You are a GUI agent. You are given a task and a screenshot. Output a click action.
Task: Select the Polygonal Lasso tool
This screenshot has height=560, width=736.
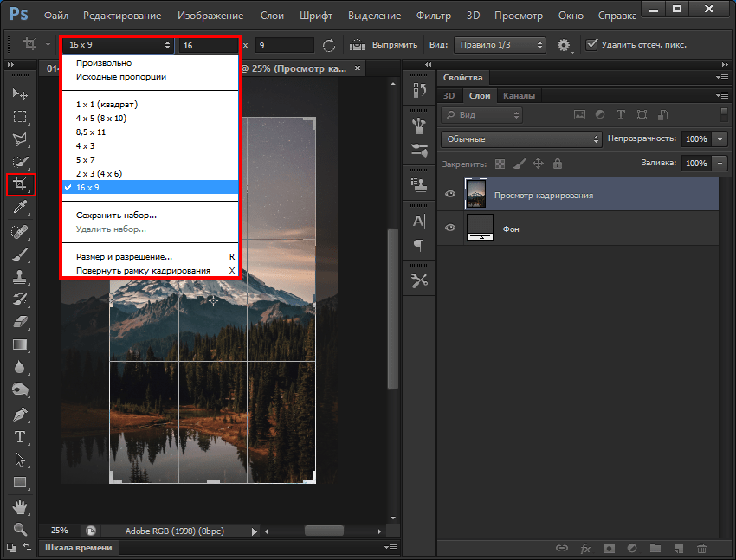20,138
